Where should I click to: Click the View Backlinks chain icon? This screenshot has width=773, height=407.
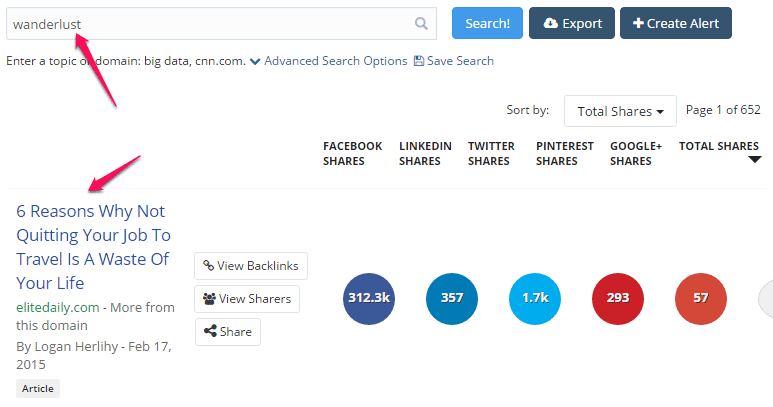209,266
